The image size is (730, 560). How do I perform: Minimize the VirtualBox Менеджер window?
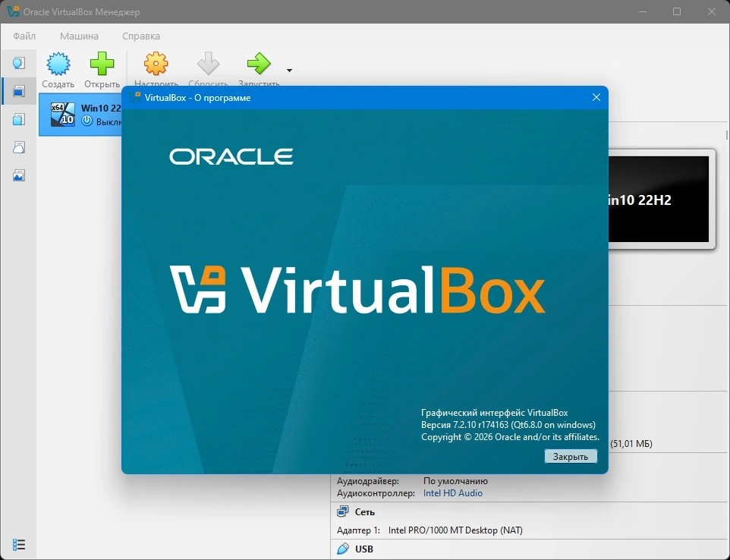(643, 11)
